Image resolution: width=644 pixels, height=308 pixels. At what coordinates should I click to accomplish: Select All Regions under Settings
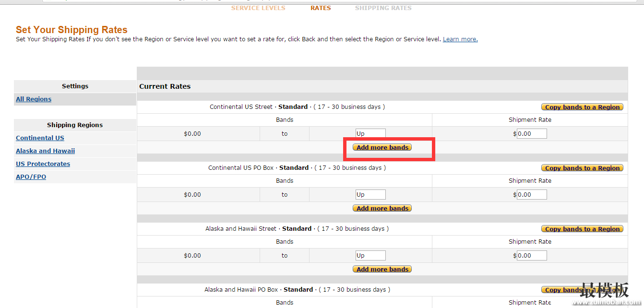[x=34, y=99]
